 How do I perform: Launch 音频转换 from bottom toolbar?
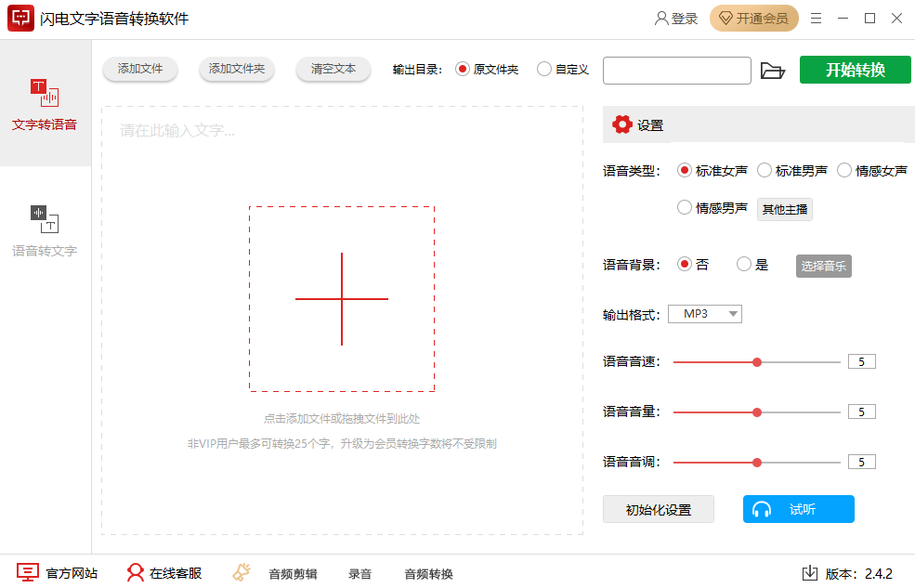pyautogui.click(x=427, y=574)
